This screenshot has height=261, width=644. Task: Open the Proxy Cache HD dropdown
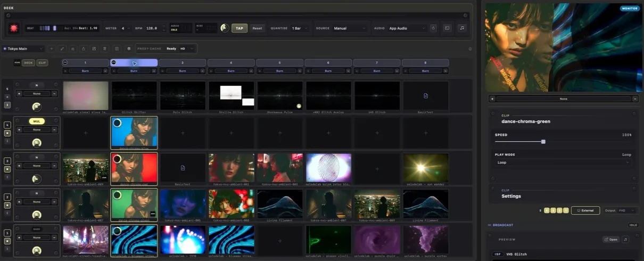pos(187,48)
